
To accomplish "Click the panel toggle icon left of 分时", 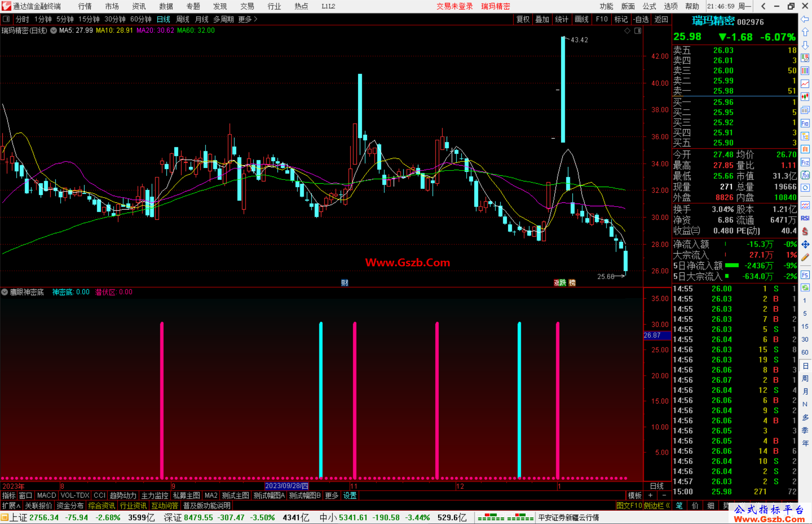I will 6,19.
